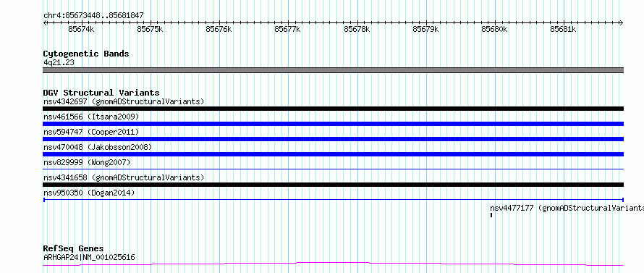Open variant label nsv4477177
Image resolution: width=644 pixels, height=273 pixels.
click(567, 208)
